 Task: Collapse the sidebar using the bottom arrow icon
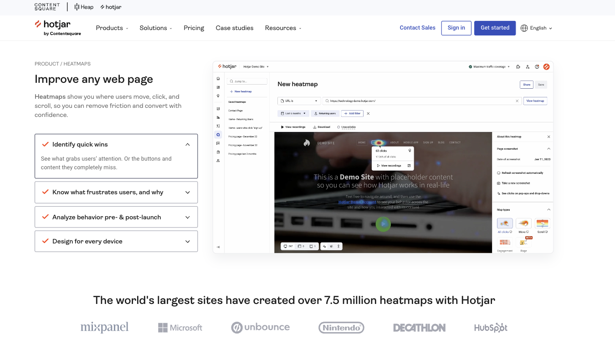[218, 246]
